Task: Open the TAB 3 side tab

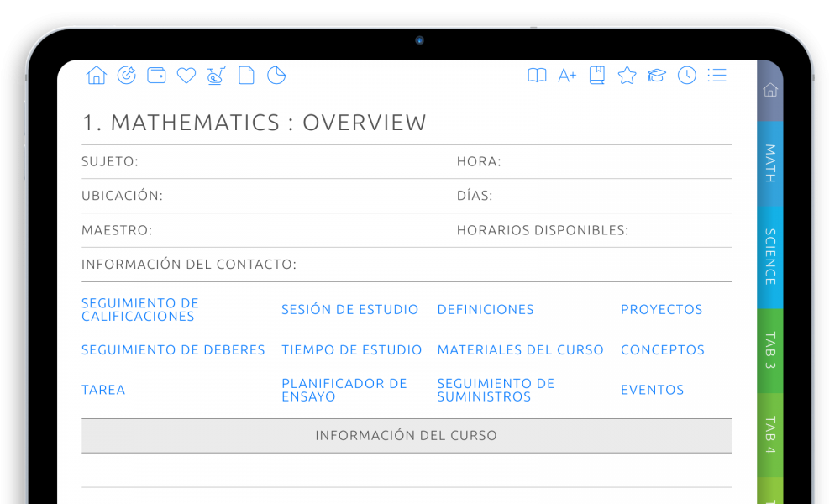Action: coord(770,351)
